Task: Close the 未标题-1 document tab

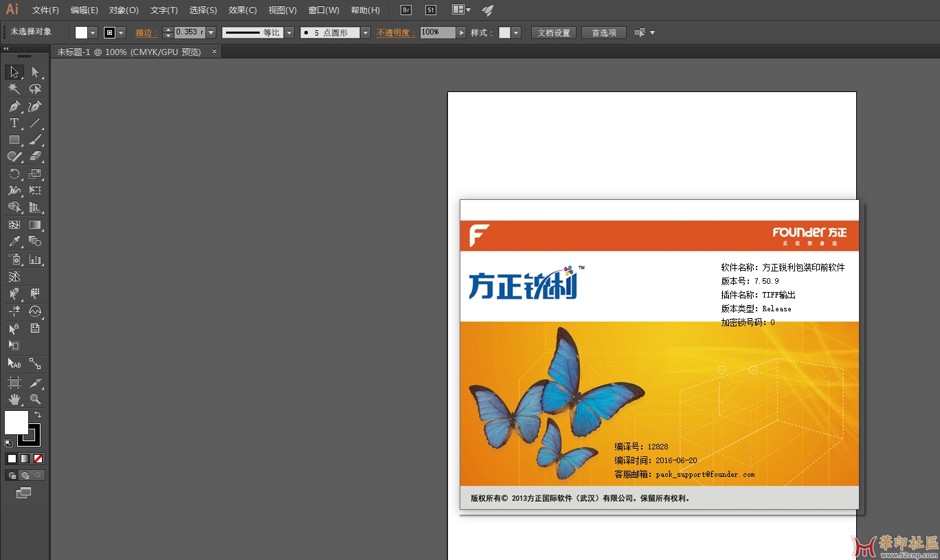Action: (x=214, y=52)
